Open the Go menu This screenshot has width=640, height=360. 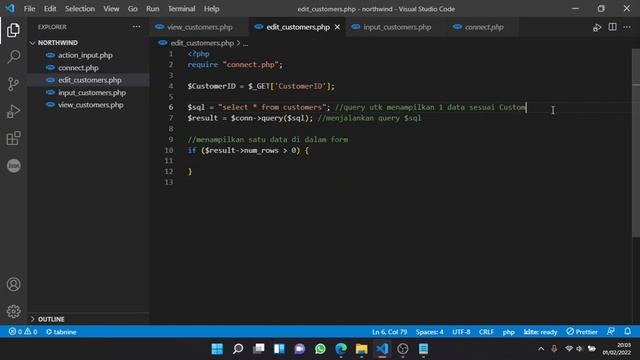pos(132,9)
